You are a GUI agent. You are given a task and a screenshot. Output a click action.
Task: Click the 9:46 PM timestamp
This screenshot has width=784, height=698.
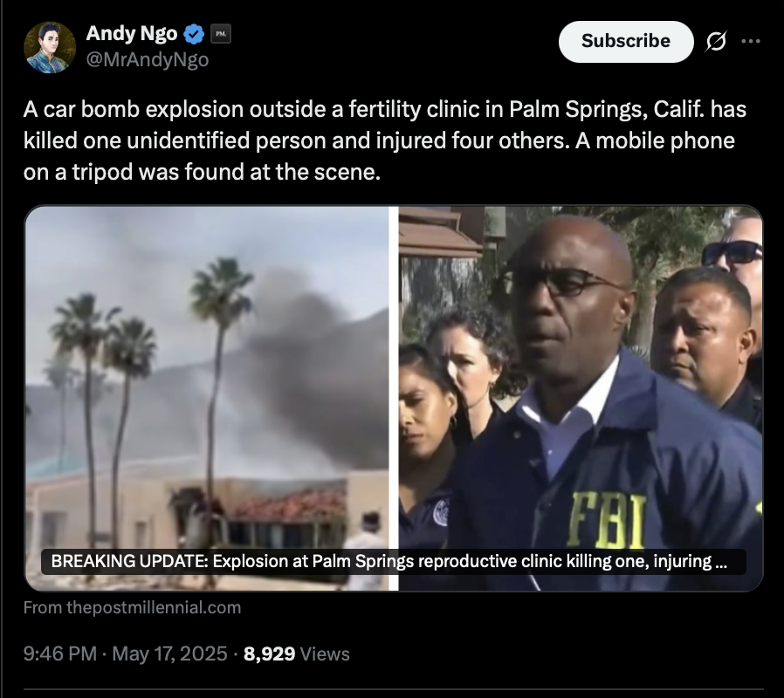pyautogui.click(x=60, y=654)
